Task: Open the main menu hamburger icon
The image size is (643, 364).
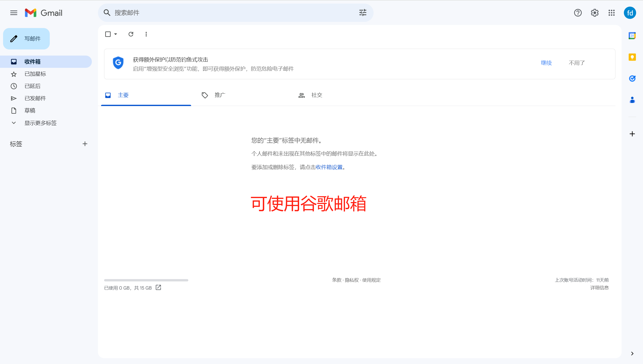Action: (x=14, y=13)
